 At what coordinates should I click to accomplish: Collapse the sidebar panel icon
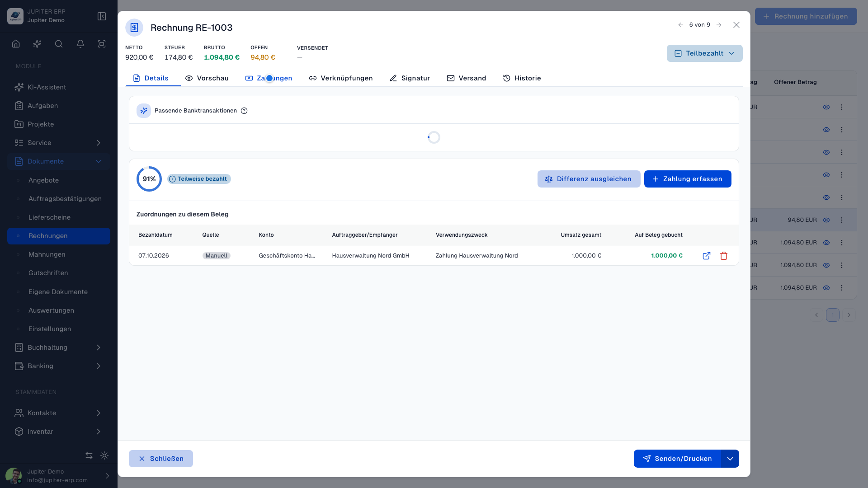(102, 16)
